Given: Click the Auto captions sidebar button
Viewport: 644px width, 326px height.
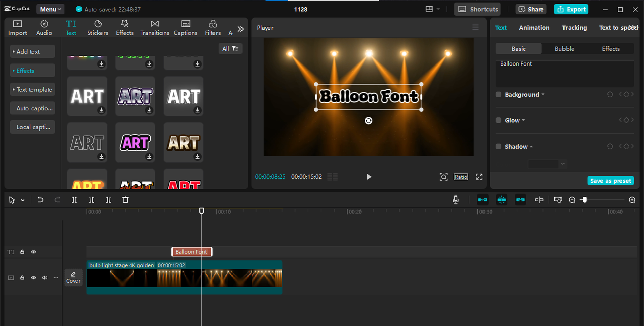Looking at the screenshot, I should (32, 108).
